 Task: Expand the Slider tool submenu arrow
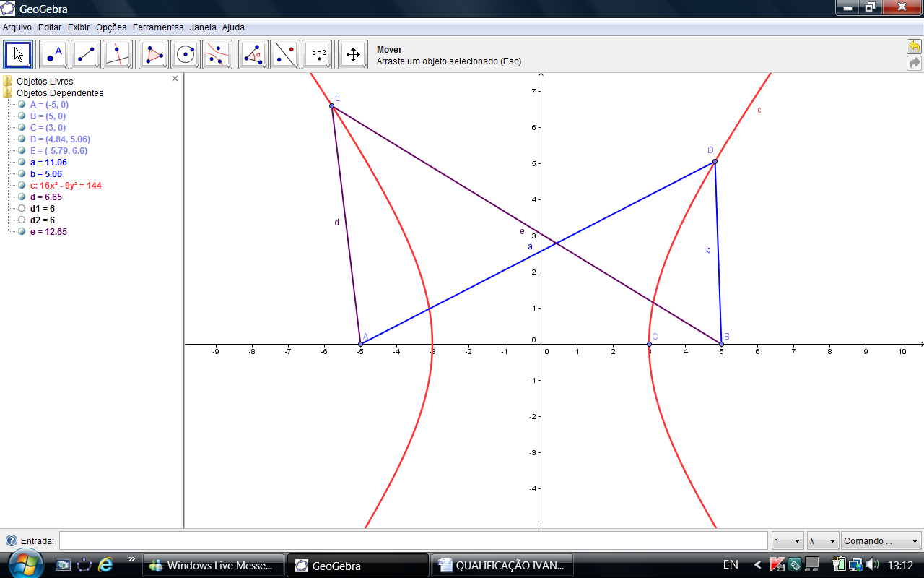pos(328,66)
